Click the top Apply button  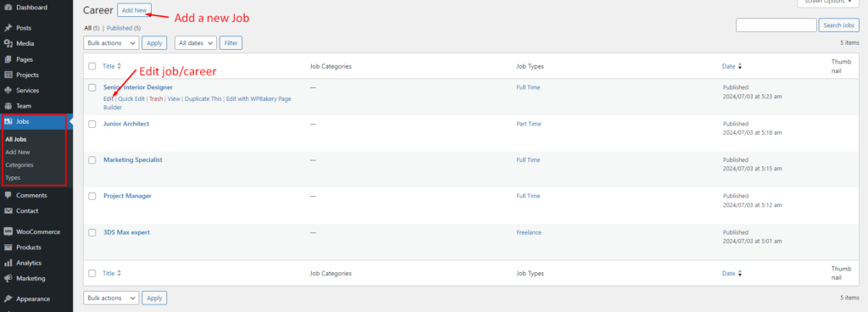click(154, 42)
